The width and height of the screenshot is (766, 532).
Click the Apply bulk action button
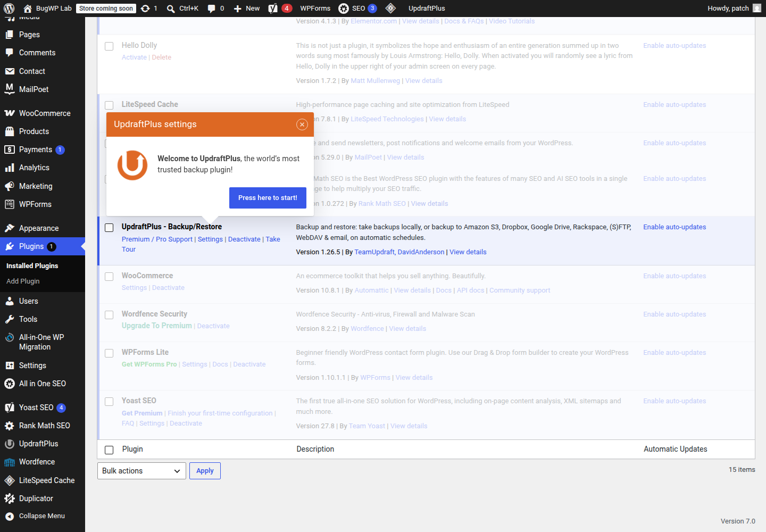pyautogui.click(x=205, y=471)
